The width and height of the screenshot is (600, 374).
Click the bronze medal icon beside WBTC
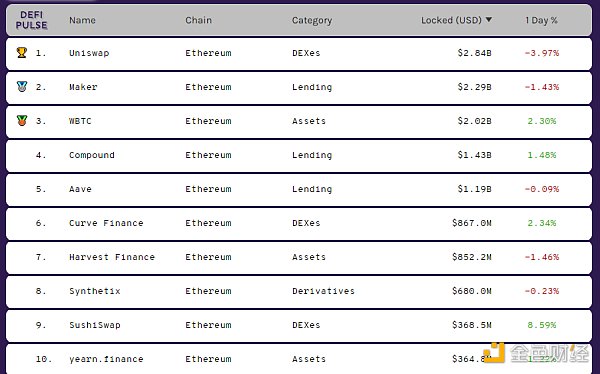click(x=22, y=121)
